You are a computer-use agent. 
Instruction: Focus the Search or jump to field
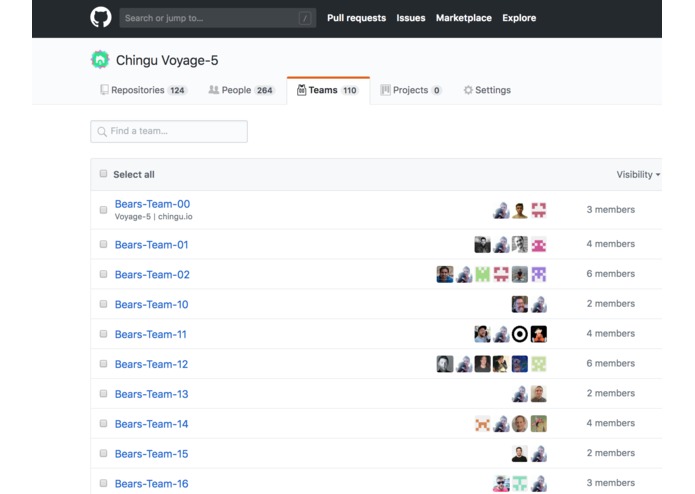[218, 18]
